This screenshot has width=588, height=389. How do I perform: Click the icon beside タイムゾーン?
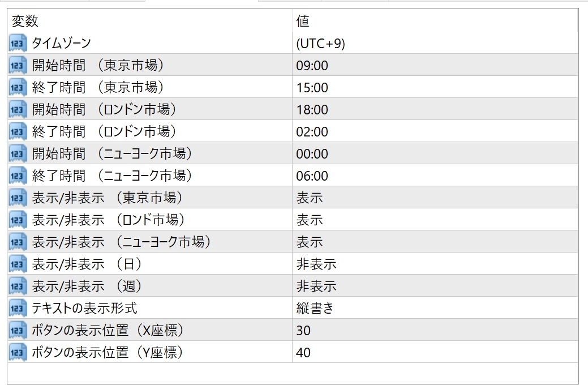[x=18, y=44]
